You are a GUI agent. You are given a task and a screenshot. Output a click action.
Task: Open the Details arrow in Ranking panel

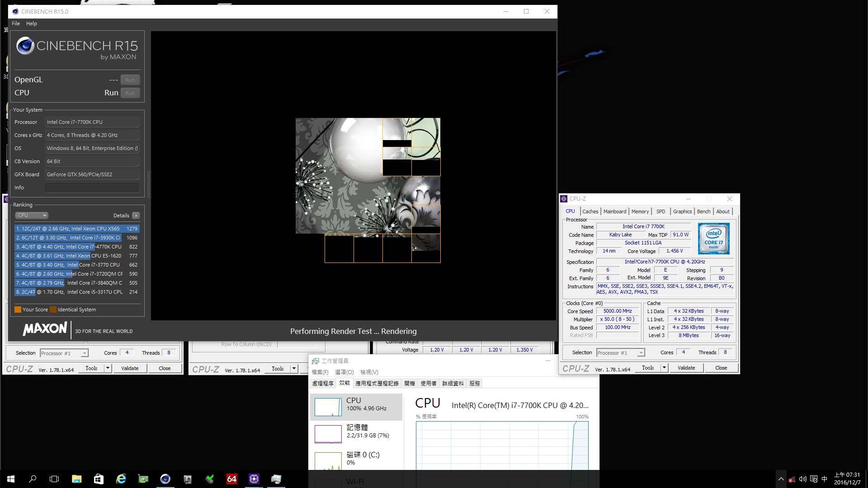[x=136, y=216]
